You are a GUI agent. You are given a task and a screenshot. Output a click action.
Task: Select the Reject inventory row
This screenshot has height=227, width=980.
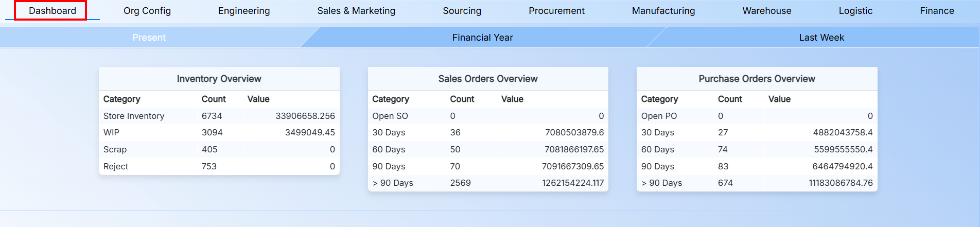pos(219,166)
